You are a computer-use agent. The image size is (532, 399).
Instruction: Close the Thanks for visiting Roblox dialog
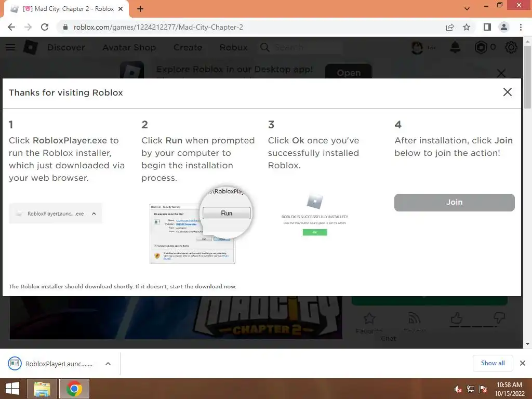click(x=507, y=92)
